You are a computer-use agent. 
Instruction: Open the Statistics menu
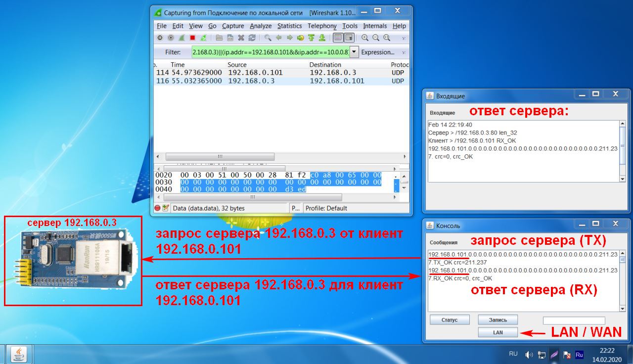click(x=289, y=26)
